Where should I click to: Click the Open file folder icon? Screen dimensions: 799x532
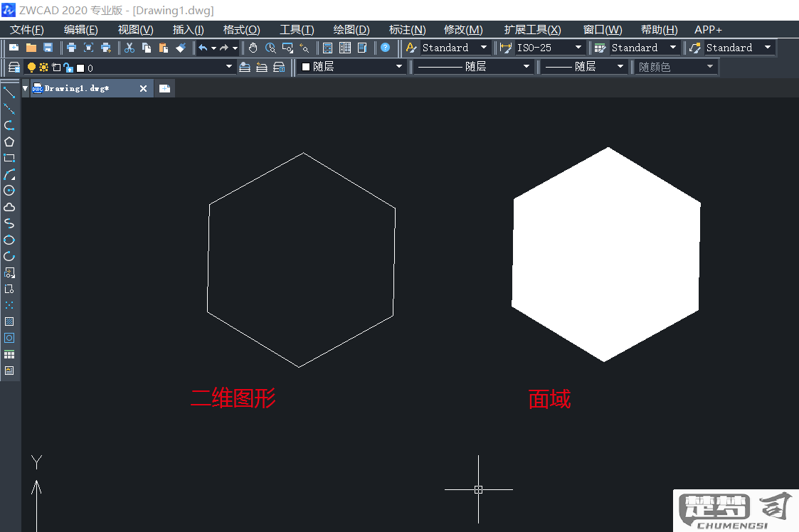(31, 48)
